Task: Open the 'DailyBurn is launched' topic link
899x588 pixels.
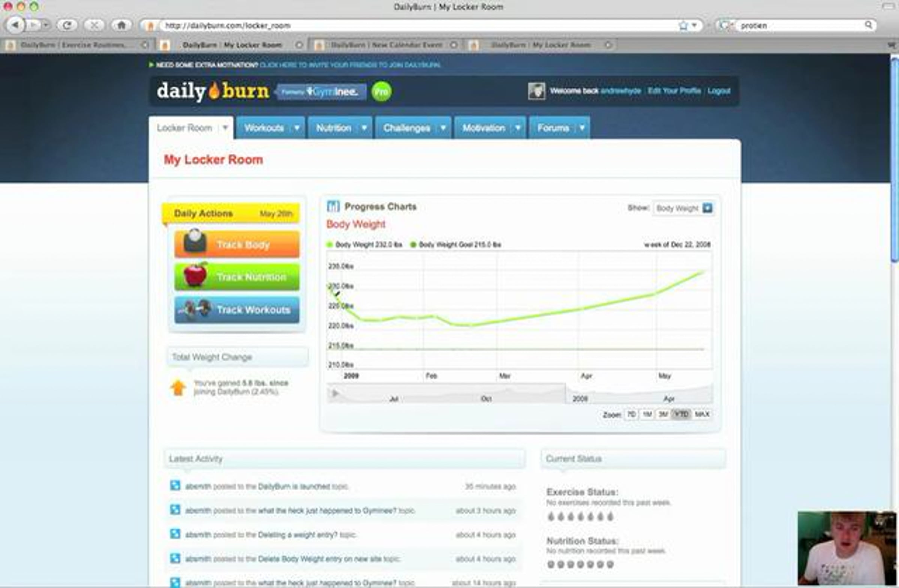Action: [x=294, y=486]
